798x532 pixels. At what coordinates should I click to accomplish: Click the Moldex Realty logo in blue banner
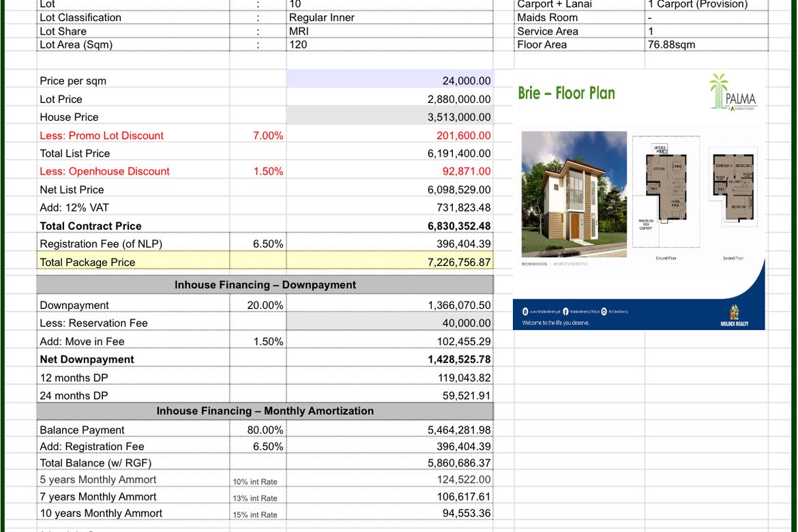(x=735, y=315)
